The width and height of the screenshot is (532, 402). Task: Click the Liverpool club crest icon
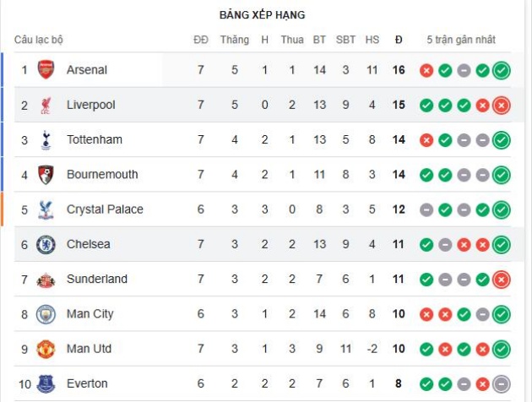point(46,106)
